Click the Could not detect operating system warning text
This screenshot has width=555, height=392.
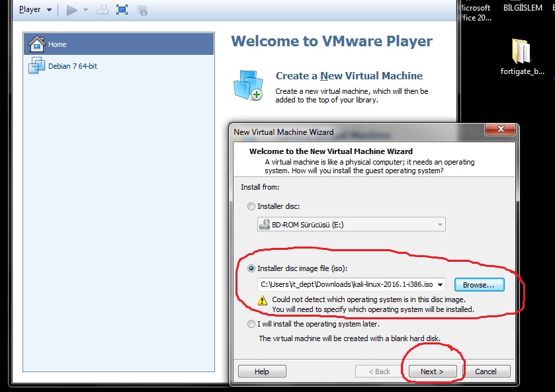[x=372, y=304]
